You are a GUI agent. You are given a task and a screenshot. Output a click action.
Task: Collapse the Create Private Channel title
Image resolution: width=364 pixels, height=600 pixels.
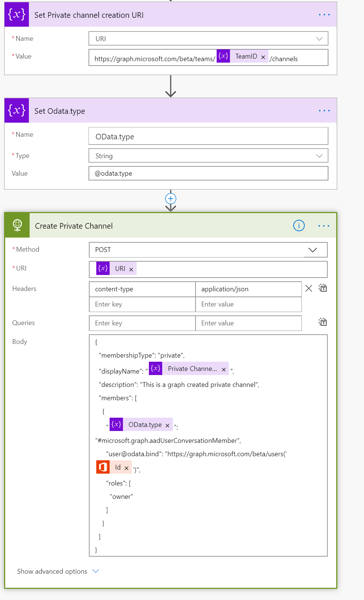(74, 226)
